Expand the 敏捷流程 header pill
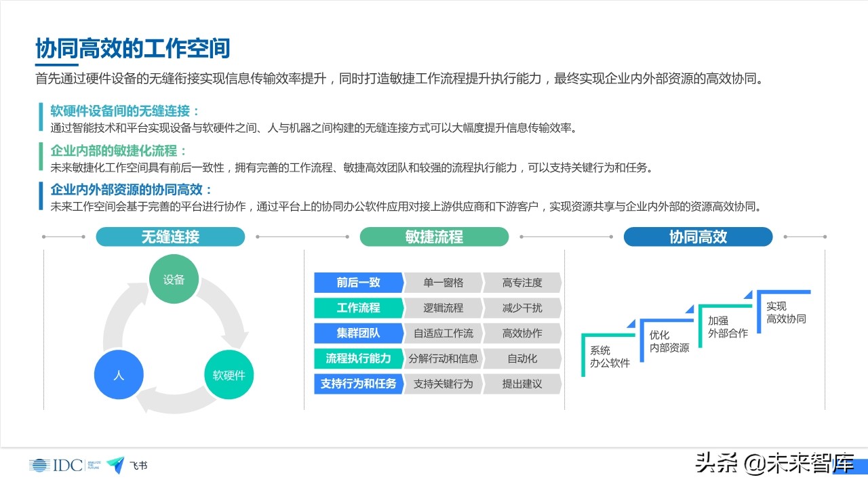 [x=433, y=237]
